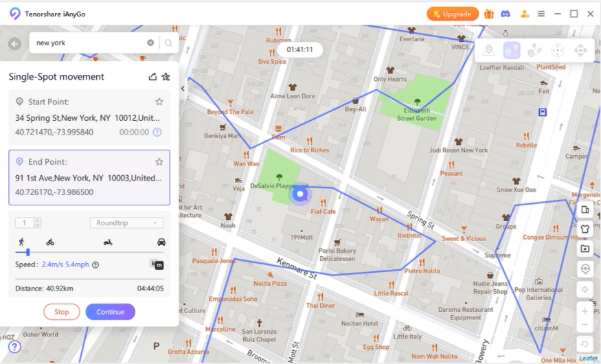Toggle the km/m unit switch

tap(157, 264)
